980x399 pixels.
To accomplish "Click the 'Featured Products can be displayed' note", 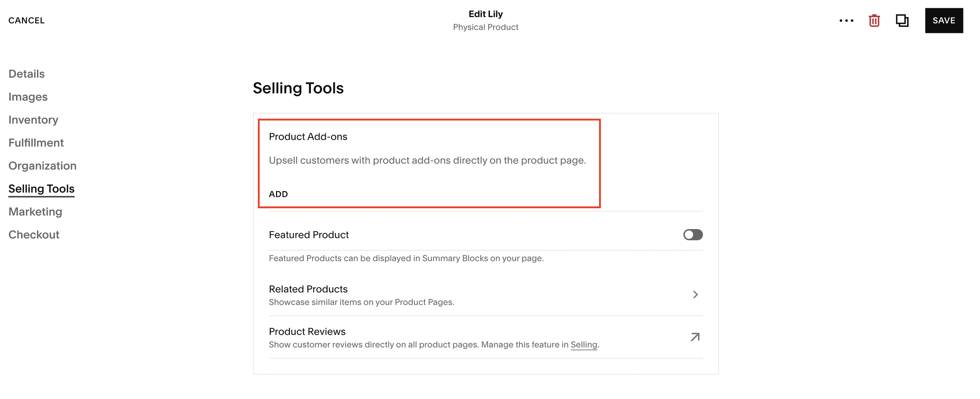I will click(406, 258).
